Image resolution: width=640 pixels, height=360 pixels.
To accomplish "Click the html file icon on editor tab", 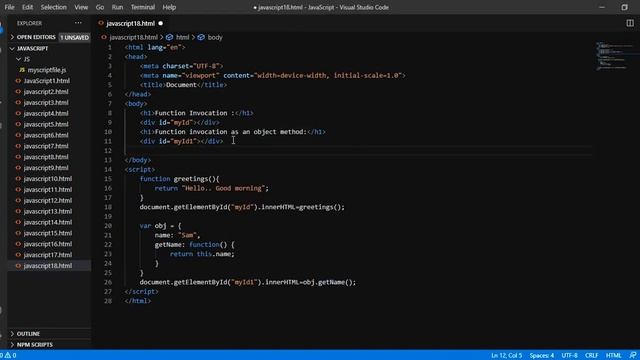I will (101, 23).
